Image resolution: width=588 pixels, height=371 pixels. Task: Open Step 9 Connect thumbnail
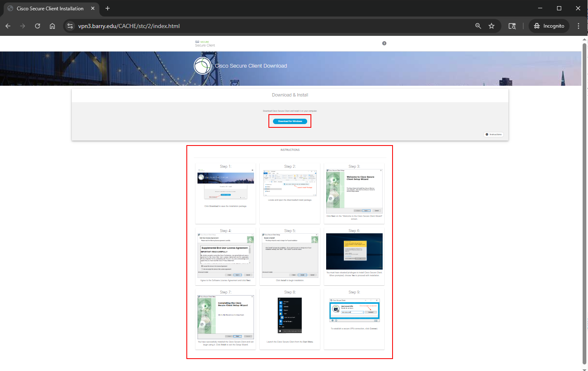click(x=354, y=310)
